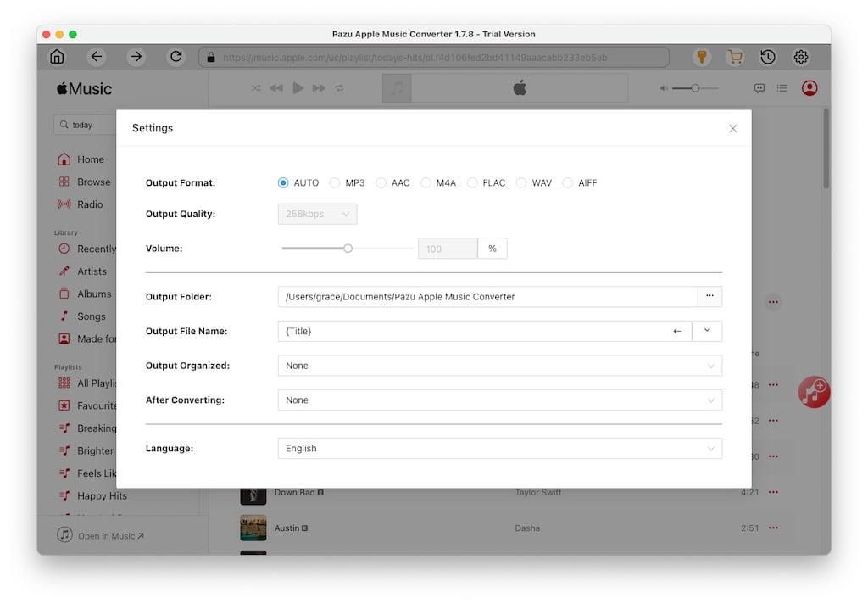Image resolution: width=868 pixels, height=604 pixels.
Task: Click the red add-to-convert floating button
Action: tap(813, 392)
